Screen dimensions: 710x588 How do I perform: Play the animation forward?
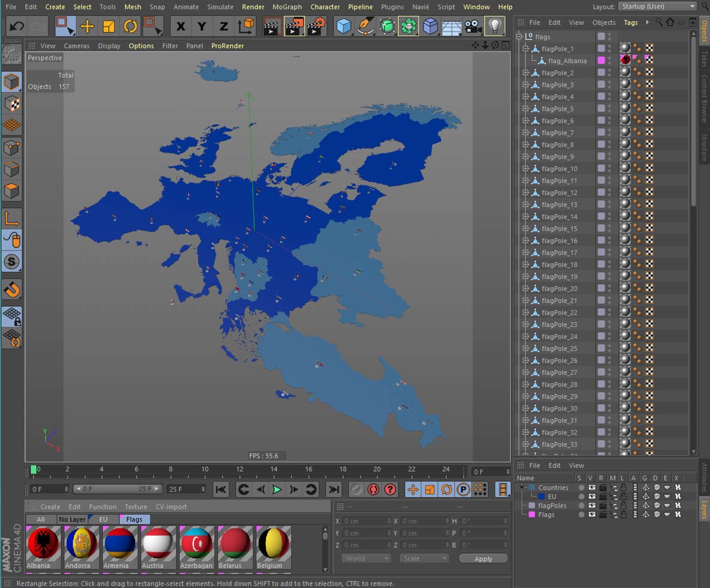pos(277,489)
